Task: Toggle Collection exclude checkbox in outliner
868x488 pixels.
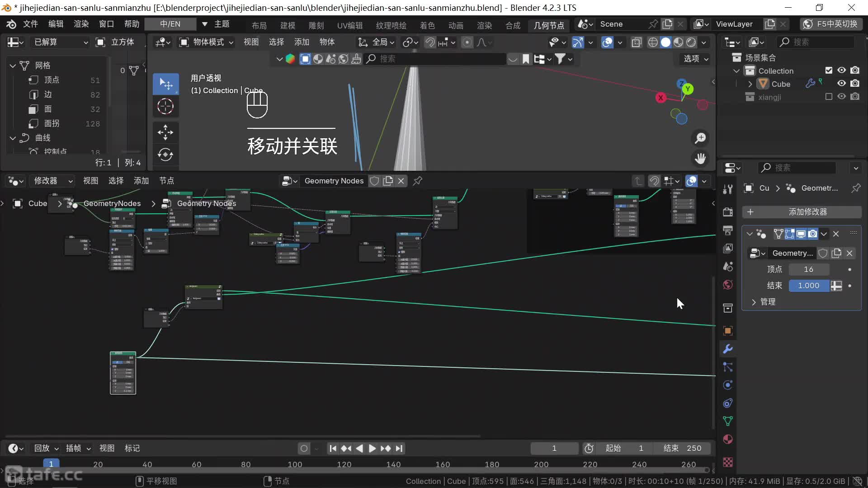Action: [x=829, y=70]
